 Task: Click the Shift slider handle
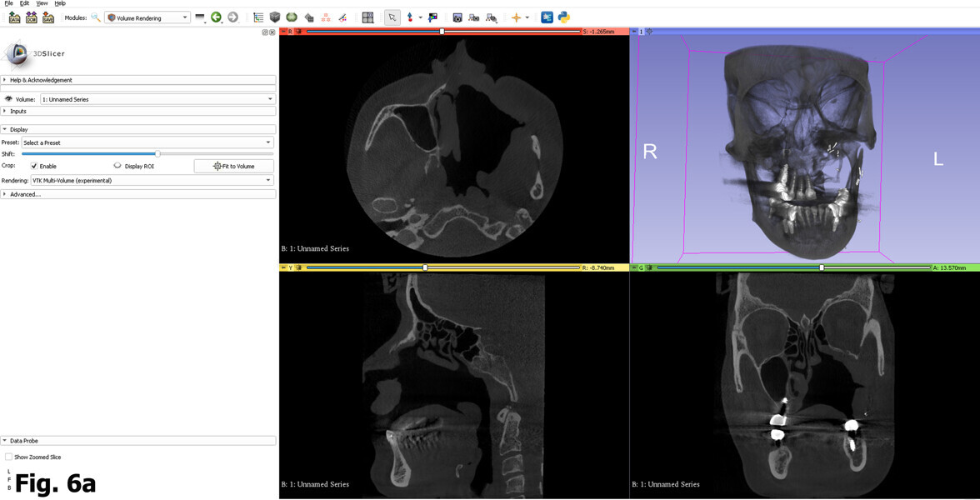point(157,154)
